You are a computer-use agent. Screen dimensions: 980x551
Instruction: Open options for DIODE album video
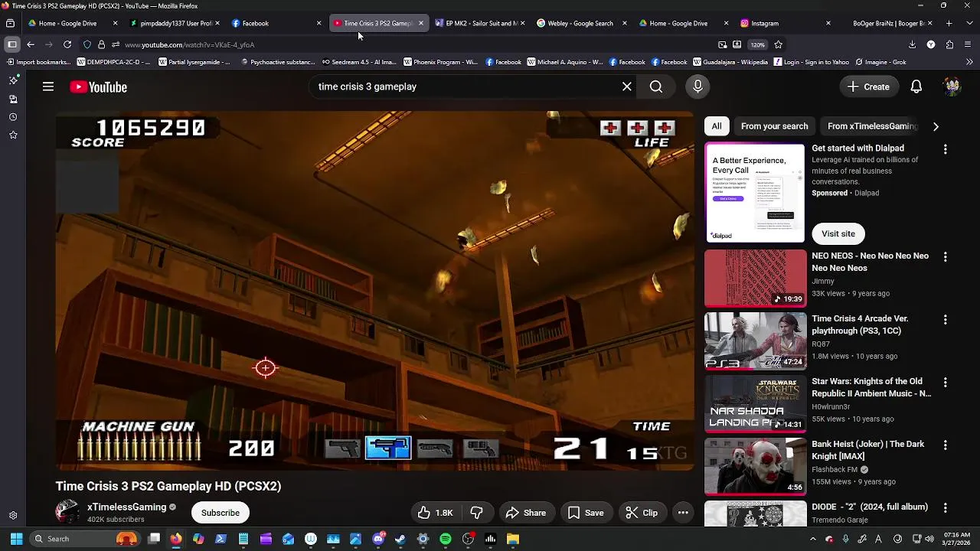(x=946, y=508)
